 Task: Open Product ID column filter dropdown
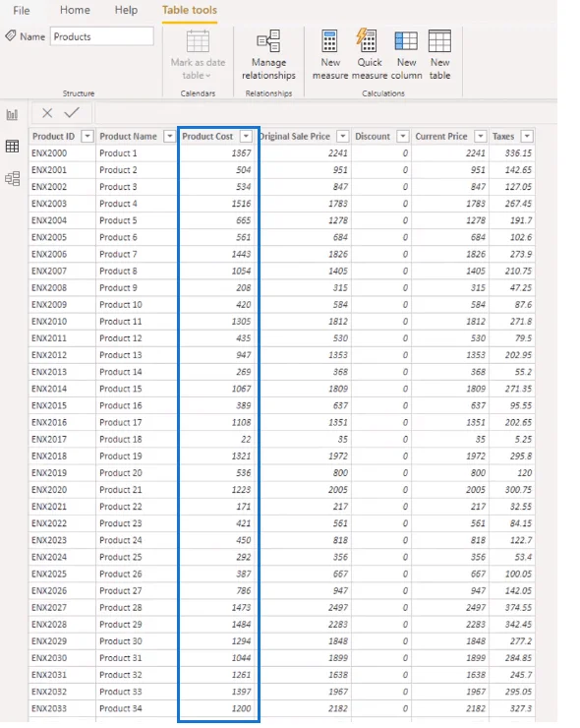coord(87,136)
